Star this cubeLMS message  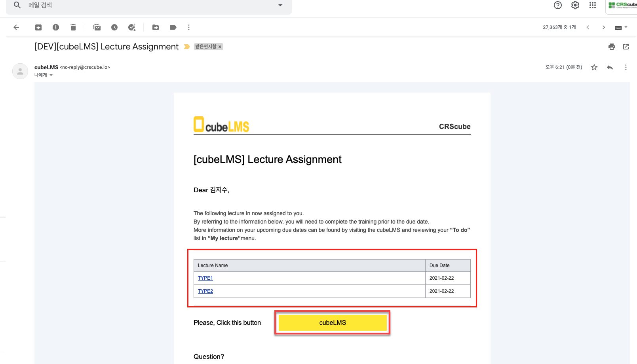pyautogui.click(x=594, y=67)
